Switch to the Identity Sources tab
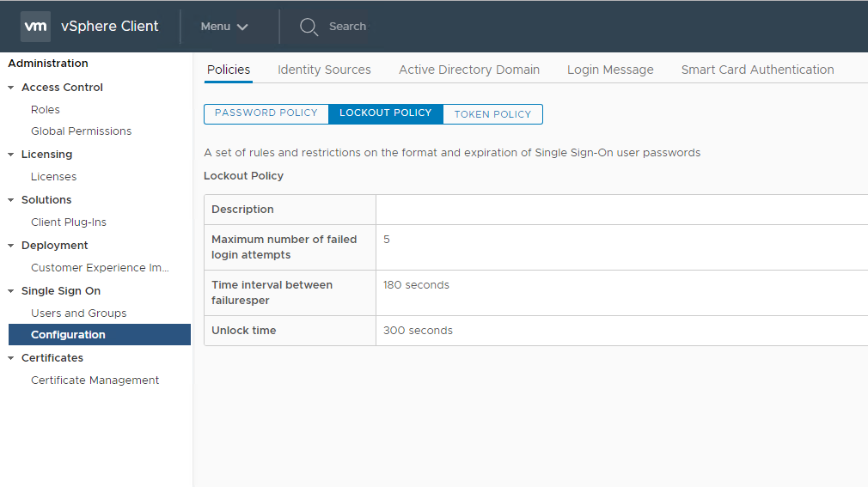Screen dimensions: 868x487 point(324,70)
